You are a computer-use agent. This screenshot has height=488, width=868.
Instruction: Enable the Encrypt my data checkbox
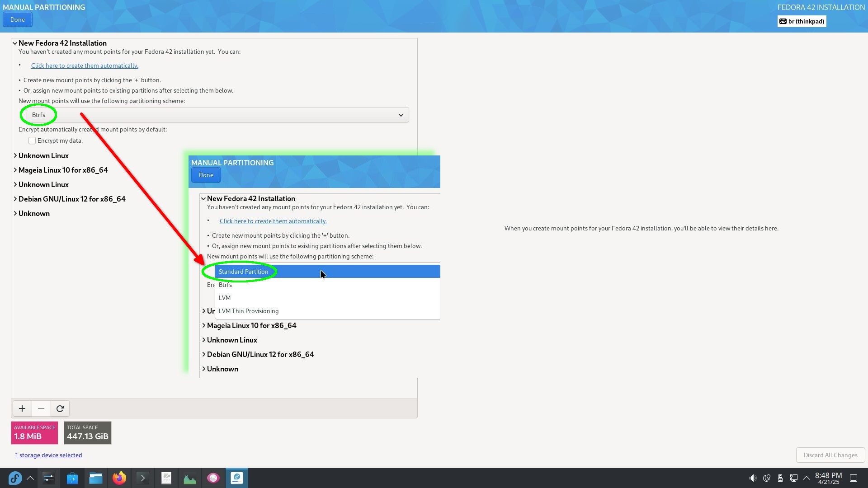32,141
